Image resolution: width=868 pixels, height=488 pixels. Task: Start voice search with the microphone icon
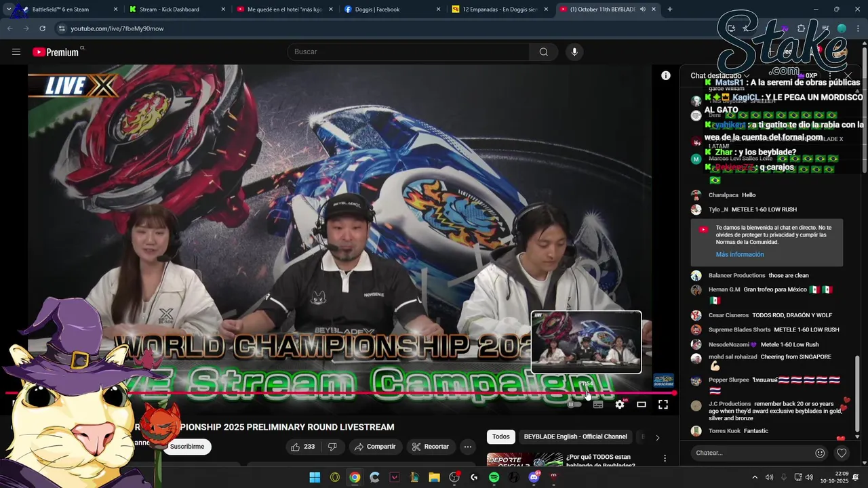point(574,52)
